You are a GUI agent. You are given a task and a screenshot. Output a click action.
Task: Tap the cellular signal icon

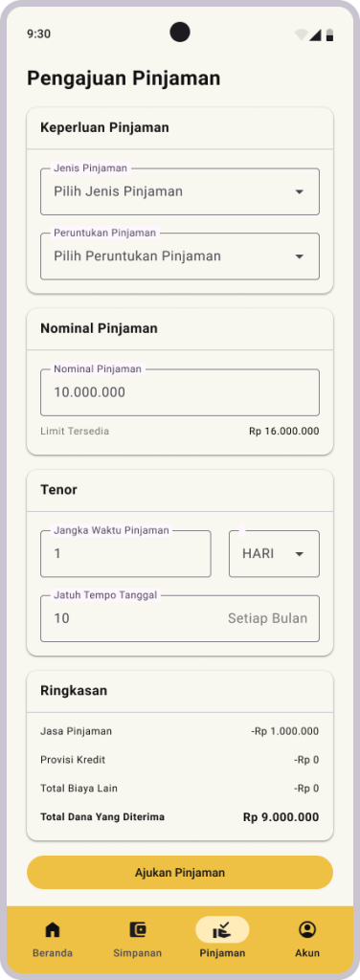point(316,35)
